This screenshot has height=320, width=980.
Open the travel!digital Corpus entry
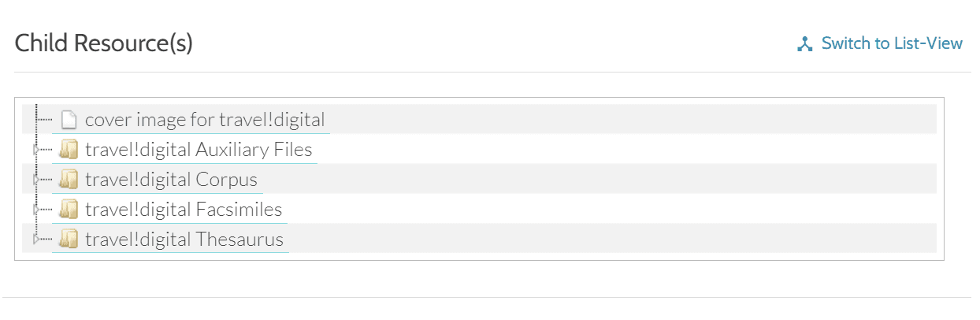click(171, 180)
